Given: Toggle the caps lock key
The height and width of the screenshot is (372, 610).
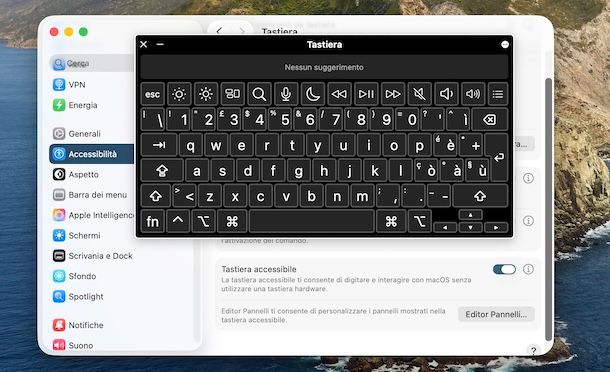Looking at the screenshot, I should pyautogui.click(x=162, y=170).
